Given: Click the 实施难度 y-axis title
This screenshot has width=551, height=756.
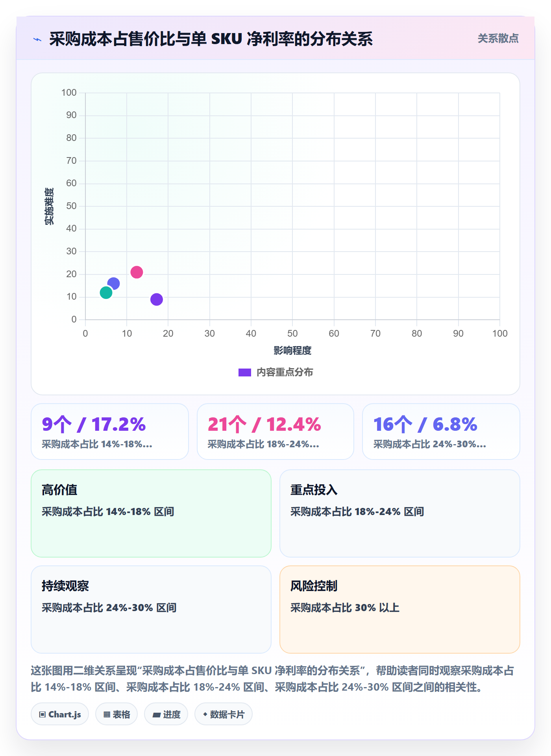Looking at the screenshot, I should pos(49,206).
